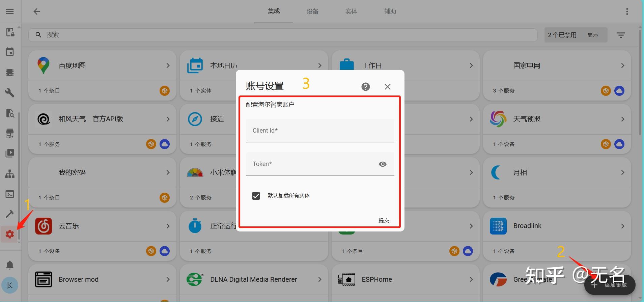Screen dimensions: 644x302
Task: Click 显示 to show disabled integrations
Action: 593,35
